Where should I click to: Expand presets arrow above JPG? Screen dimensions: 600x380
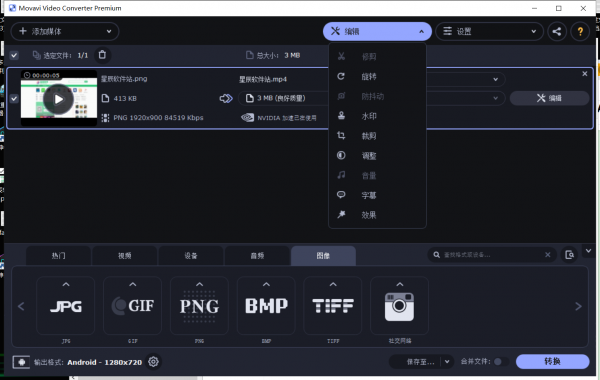(x=66, y=284)
